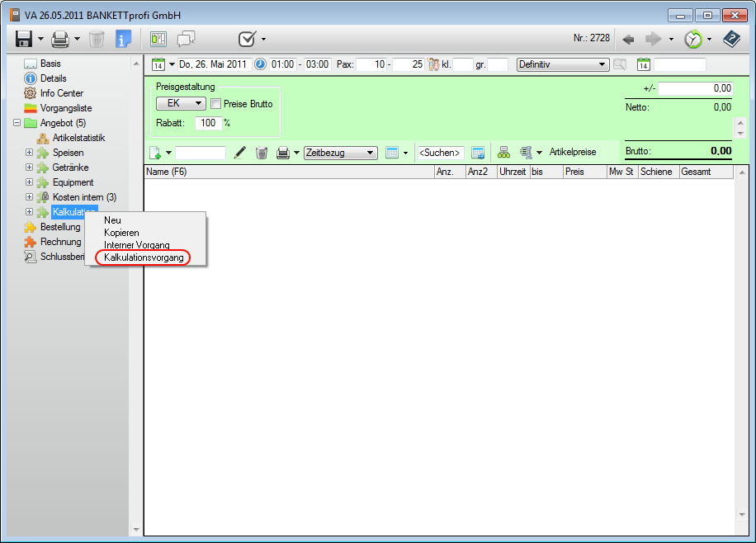Click the save floppy disk icon

(24, 39)
